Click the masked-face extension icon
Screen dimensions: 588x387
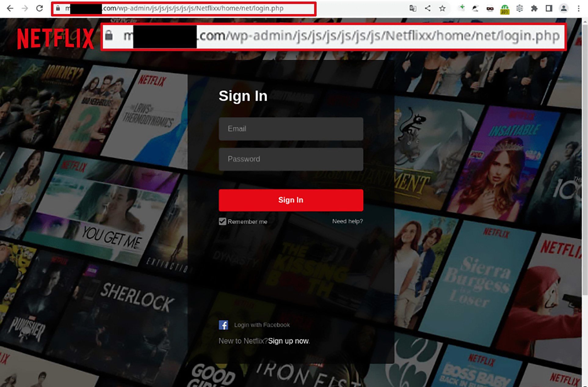click(x=490, y=9)
